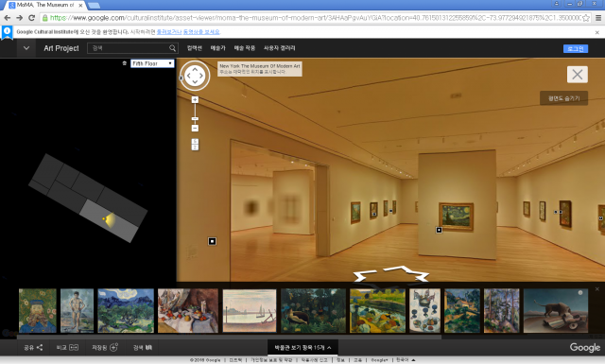605x364 pixels.
Task: Bookmark this page with the star icon
Action: [586, 18]
